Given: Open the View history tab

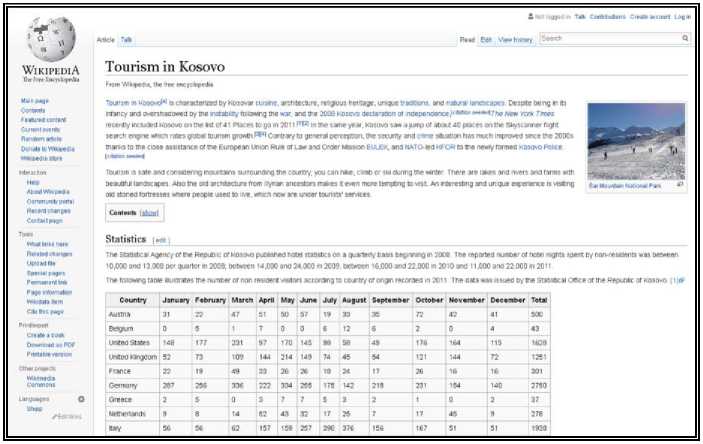Looking at the screenshot, I should pyautogui.click(x=515, y=39).
